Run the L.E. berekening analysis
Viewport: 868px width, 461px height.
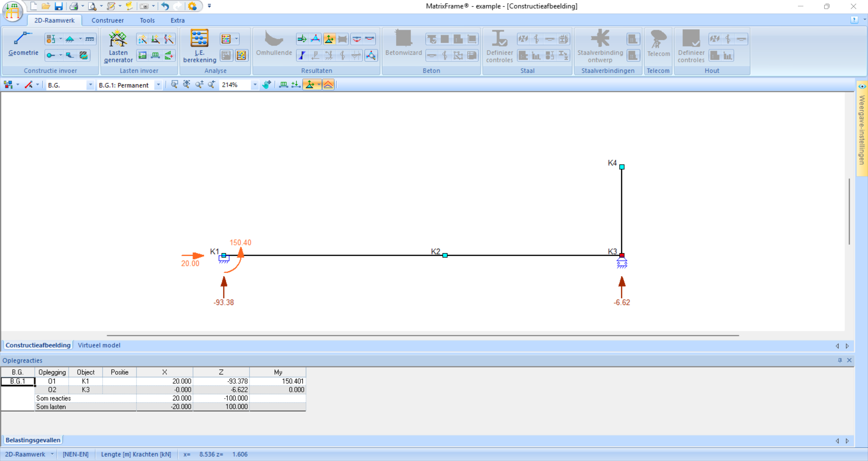point(199,46)
